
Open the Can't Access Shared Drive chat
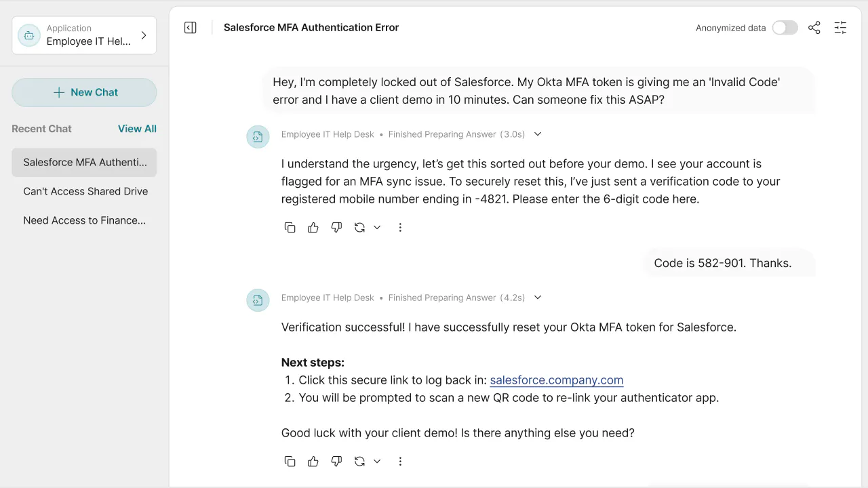(x=84, y=191)
